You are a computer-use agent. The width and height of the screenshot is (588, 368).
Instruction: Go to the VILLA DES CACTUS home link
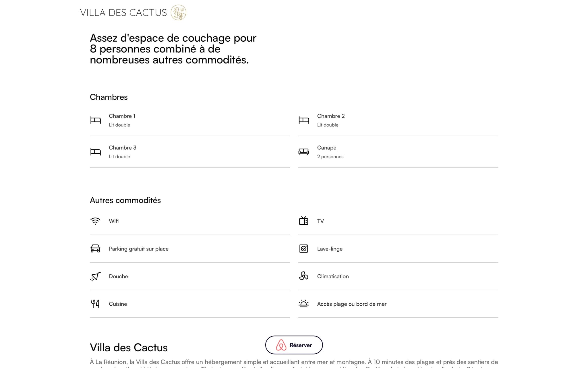tap(133, 12)
